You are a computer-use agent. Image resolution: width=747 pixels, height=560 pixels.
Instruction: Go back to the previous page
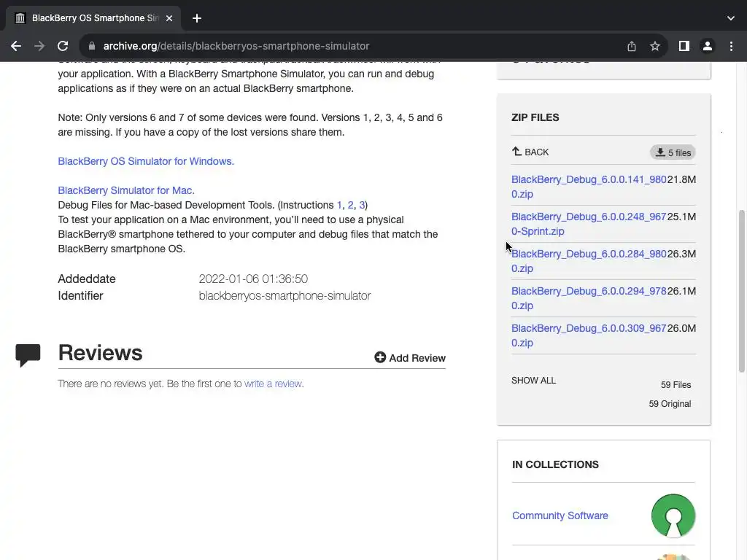coord(16,46)
